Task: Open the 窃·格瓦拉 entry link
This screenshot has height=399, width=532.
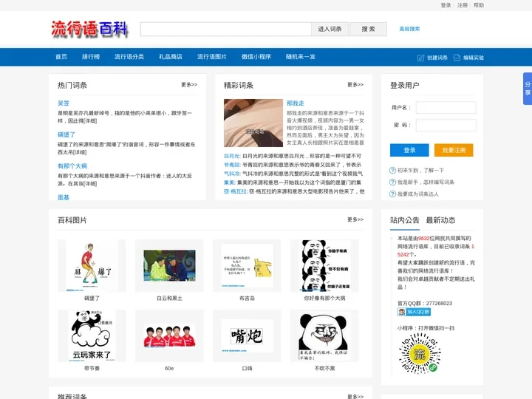Action: pos(236,191)
